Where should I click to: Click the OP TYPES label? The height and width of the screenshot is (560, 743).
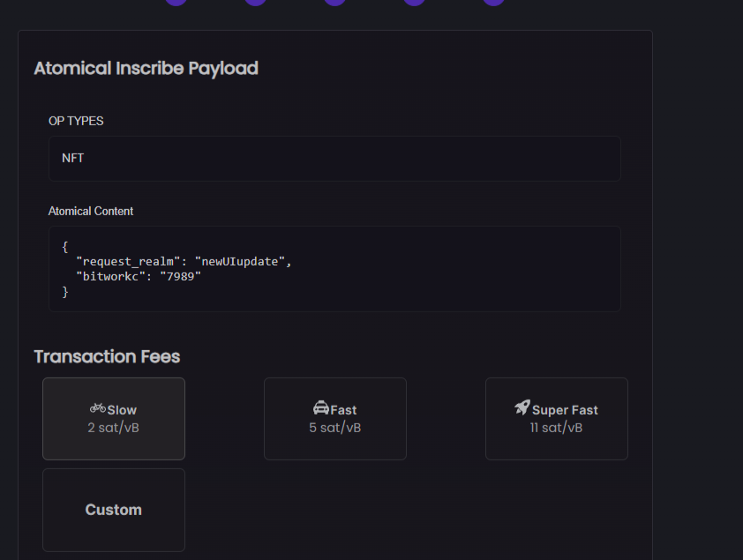point(76,121)
